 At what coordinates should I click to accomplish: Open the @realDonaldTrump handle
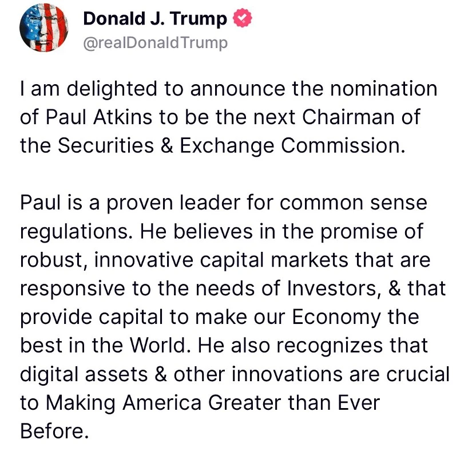coord(156,43)
